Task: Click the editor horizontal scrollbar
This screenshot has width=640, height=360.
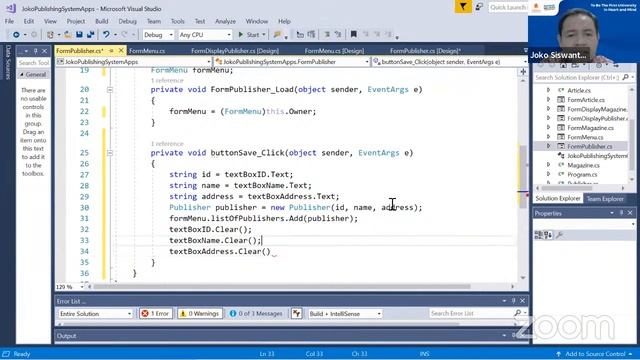Action: pos(282,287)
